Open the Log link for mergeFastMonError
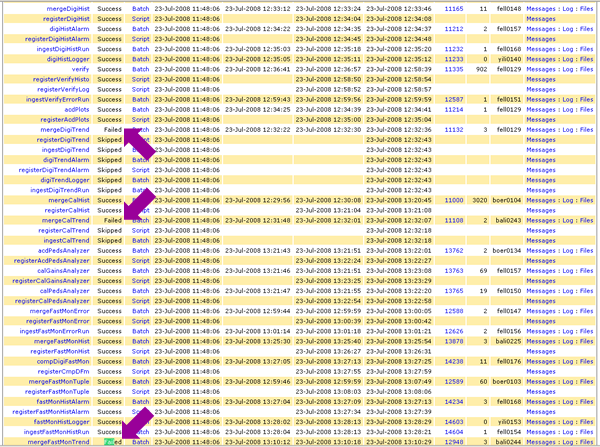The height and width of the screenshot is (447, 600). coord(568,311)
